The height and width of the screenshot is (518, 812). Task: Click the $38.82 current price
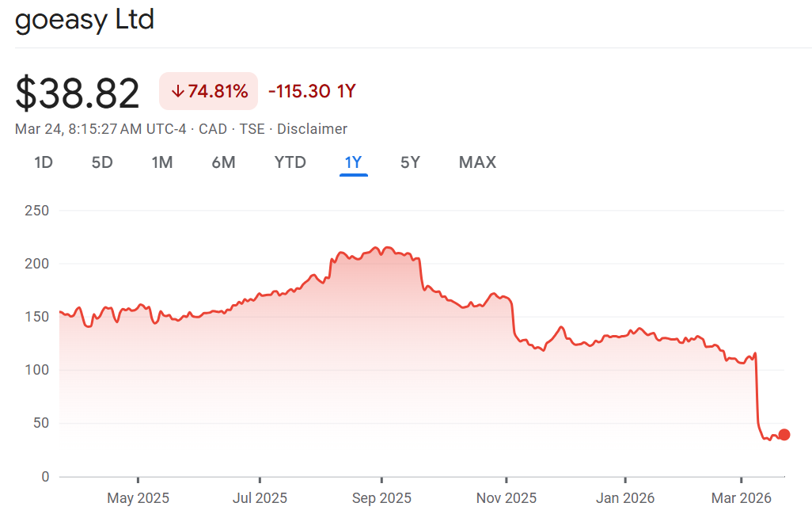point(78,93)
